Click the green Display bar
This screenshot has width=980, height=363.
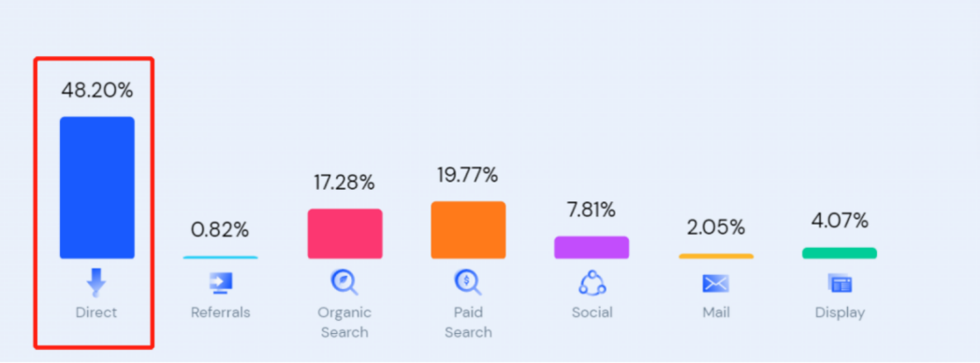(x=840, y=253)
